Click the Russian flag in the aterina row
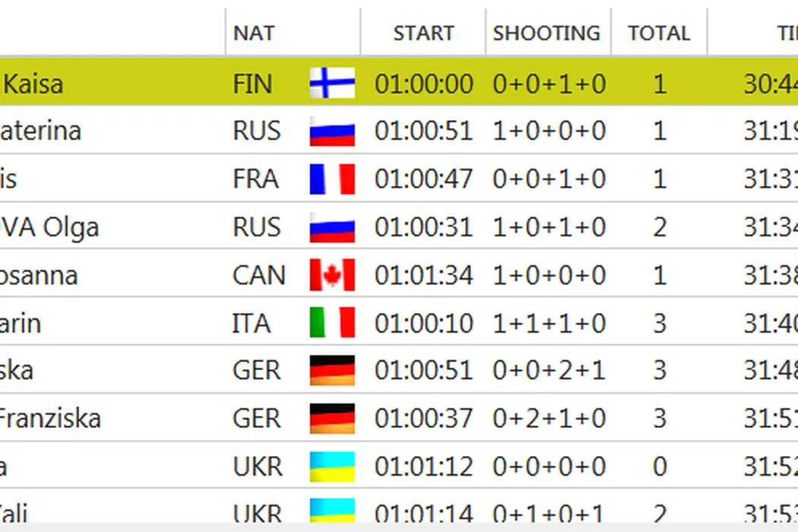 [332, 131]
